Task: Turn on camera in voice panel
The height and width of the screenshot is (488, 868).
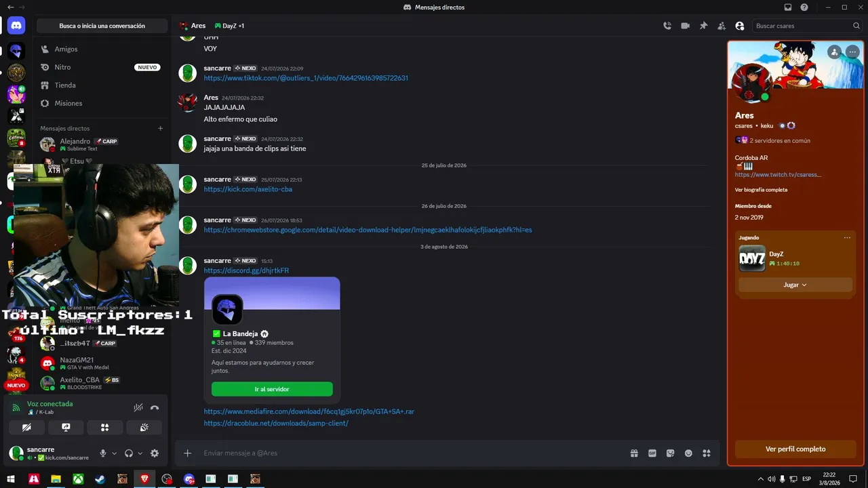Action: point(27,427)
